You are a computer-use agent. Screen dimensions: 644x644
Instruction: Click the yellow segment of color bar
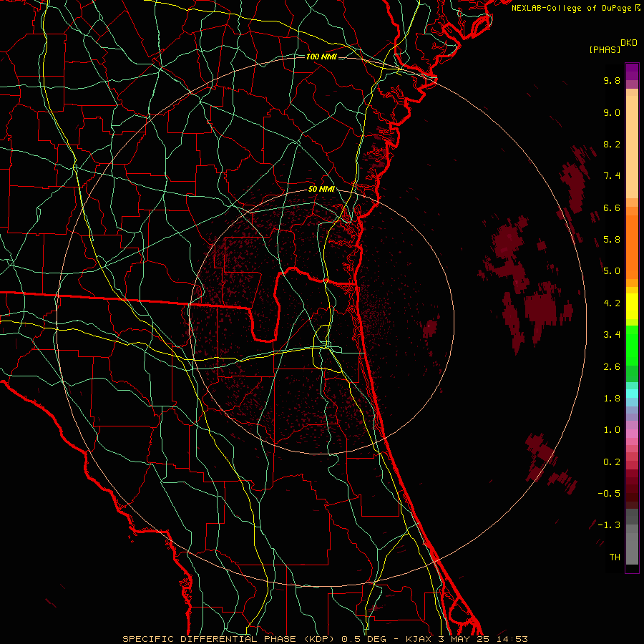click(632, 306)
